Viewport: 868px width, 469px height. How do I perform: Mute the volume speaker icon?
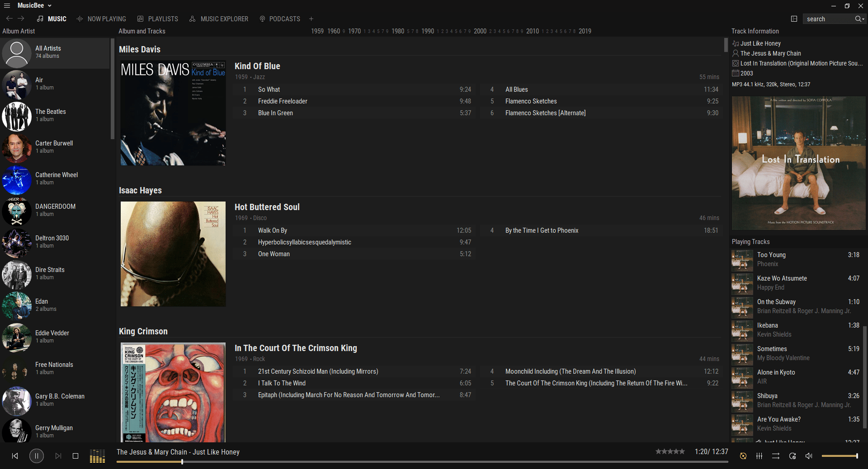(x=810, y=456)
